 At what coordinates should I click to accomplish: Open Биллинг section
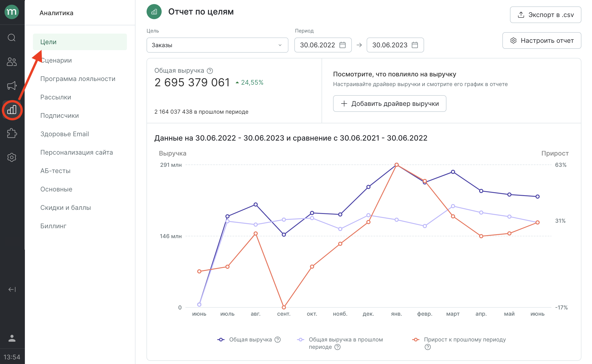[53, 226]
